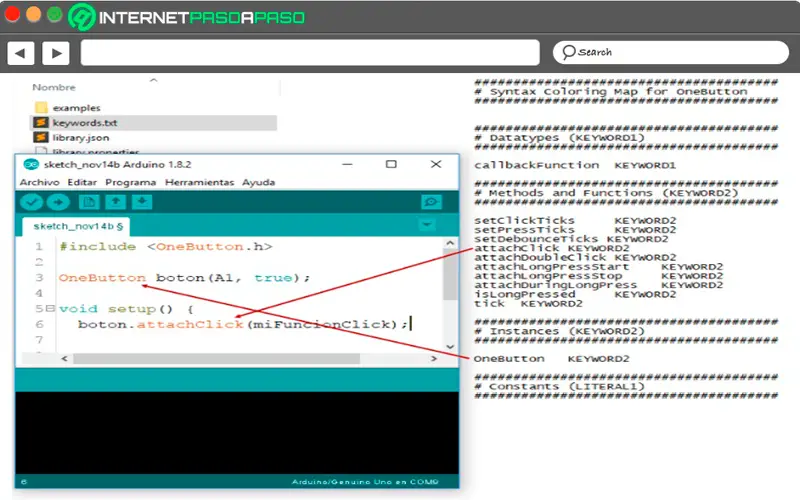The width and height of the screenshot is (800, 500).
Task: Click the browser address bar field
Action: (x=310, y=53)
